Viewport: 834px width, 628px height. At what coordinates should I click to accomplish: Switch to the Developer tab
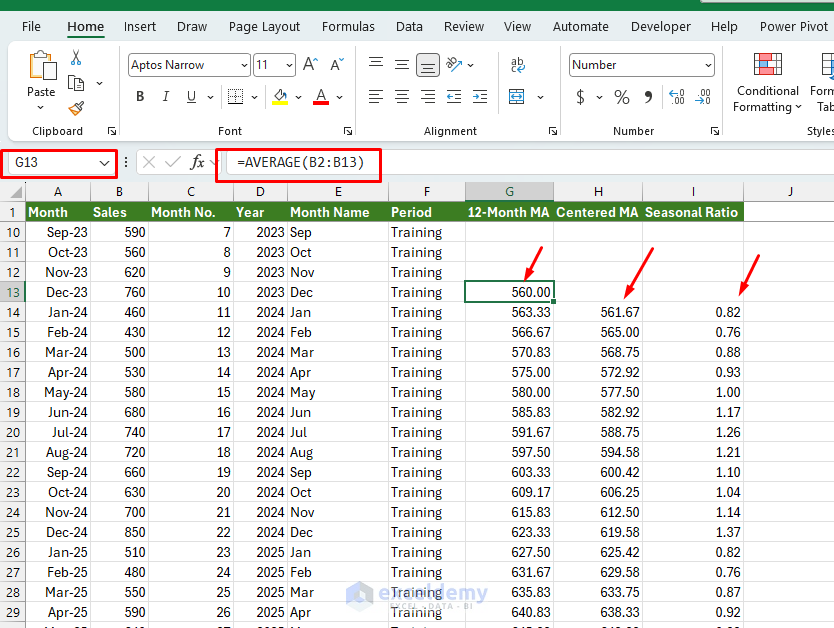pyautogui.click(x=660, y=27)
